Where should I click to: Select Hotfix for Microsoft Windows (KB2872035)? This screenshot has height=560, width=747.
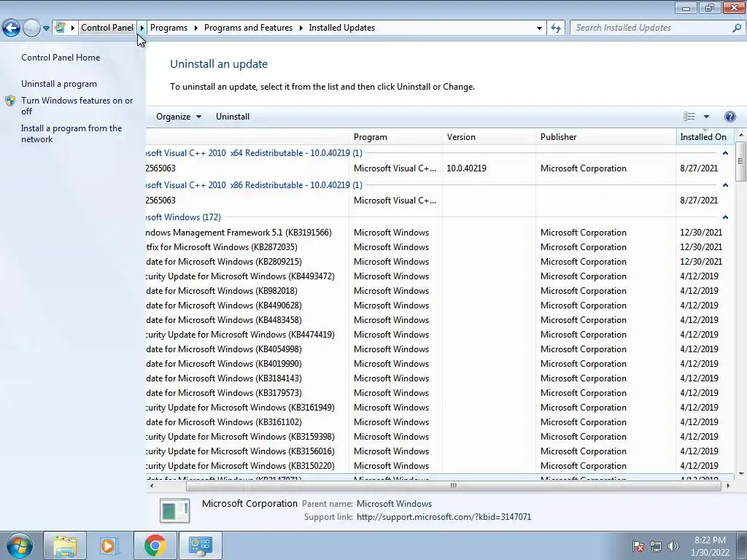[x=440, y=247]
